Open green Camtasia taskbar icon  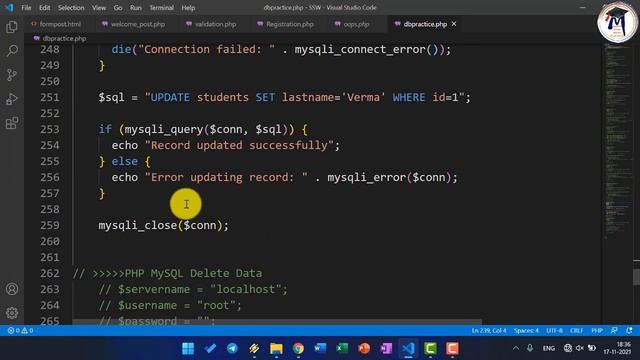click(430, 348)
